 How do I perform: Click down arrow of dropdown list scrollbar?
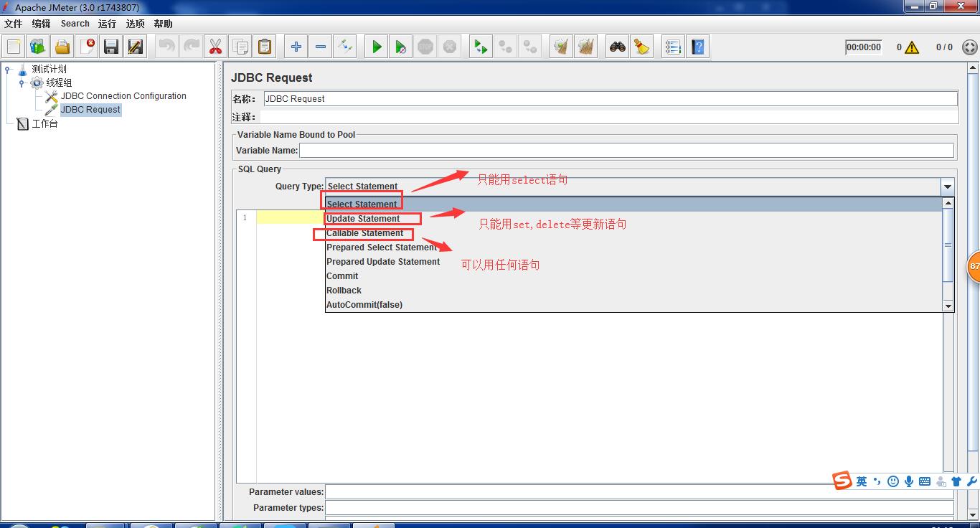948,306
